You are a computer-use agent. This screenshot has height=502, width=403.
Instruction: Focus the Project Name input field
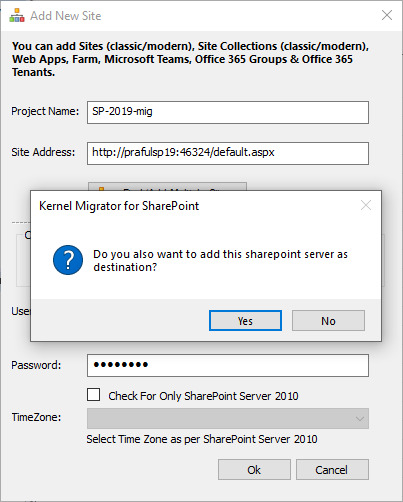[x=228, y=112]
